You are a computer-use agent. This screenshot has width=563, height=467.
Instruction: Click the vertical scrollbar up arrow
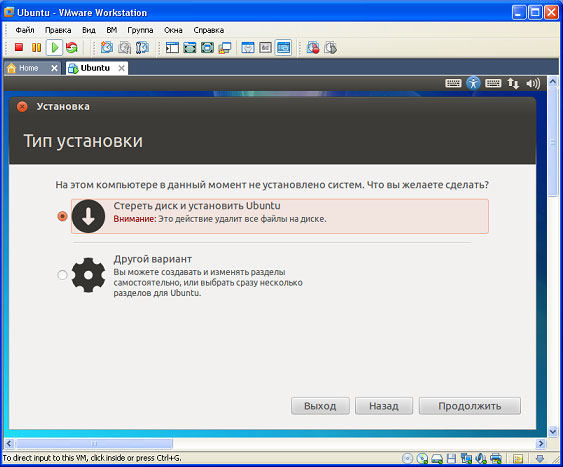pos(553,81)
